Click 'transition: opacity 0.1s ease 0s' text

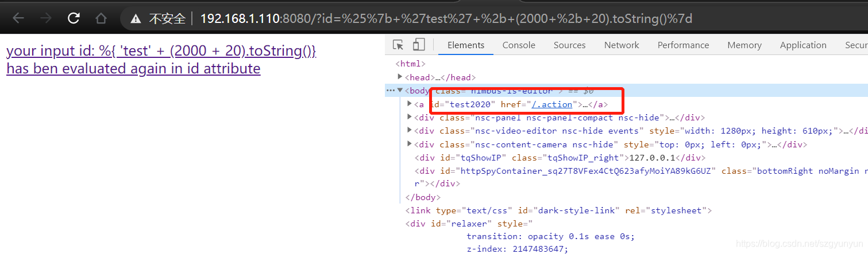550,236
